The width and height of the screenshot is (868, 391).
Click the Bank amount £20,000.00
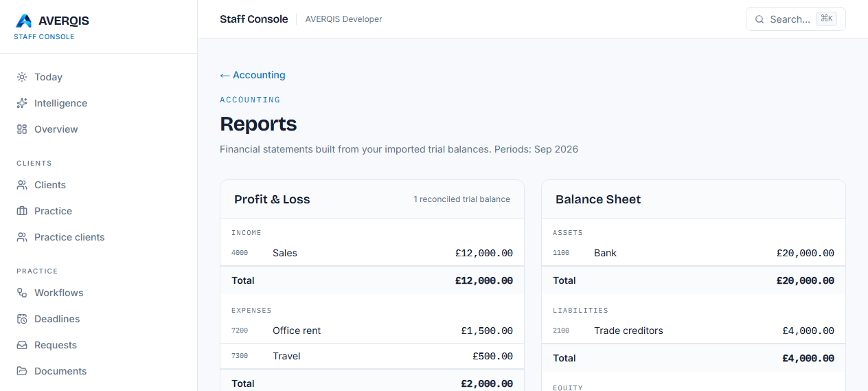coord(806,253)
